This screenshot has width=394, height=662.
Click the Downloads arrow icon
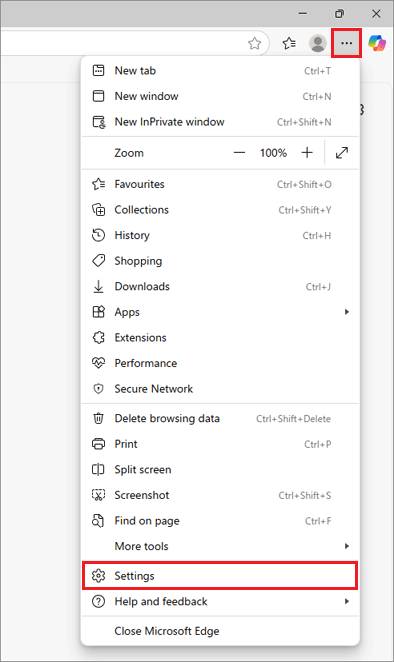point(98,286)
